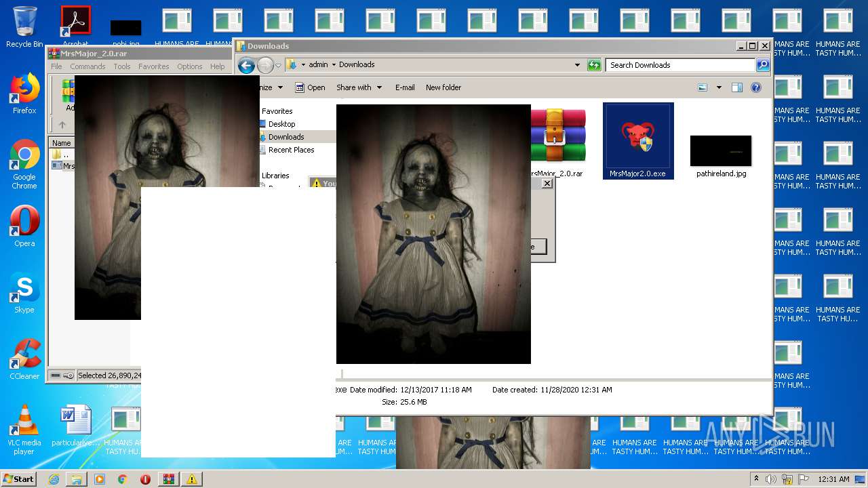868x488 pixels.
Task: Click E-mail in the Explorer toolbar
Action: pyautogui.click(x=405, y=87)
